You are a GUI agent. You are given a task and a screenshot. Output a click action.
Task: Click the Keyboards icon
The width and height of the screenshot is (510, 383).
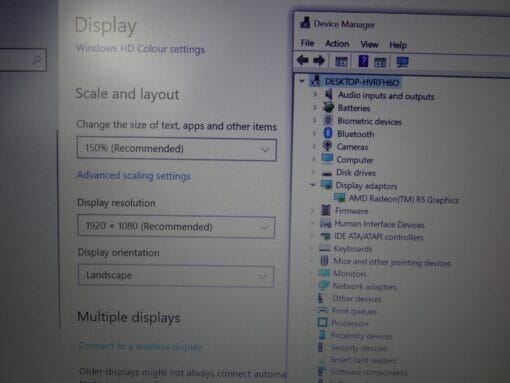(x=325, y=249)
